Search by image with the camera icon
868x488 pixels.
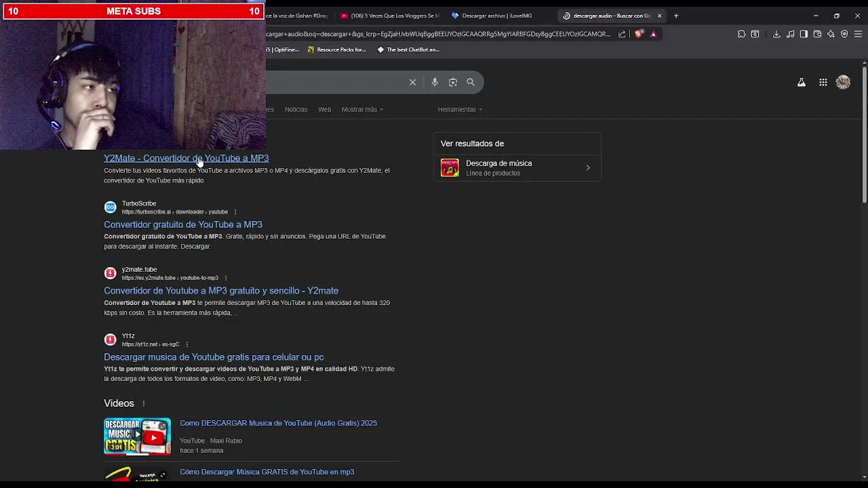point(453,82)
